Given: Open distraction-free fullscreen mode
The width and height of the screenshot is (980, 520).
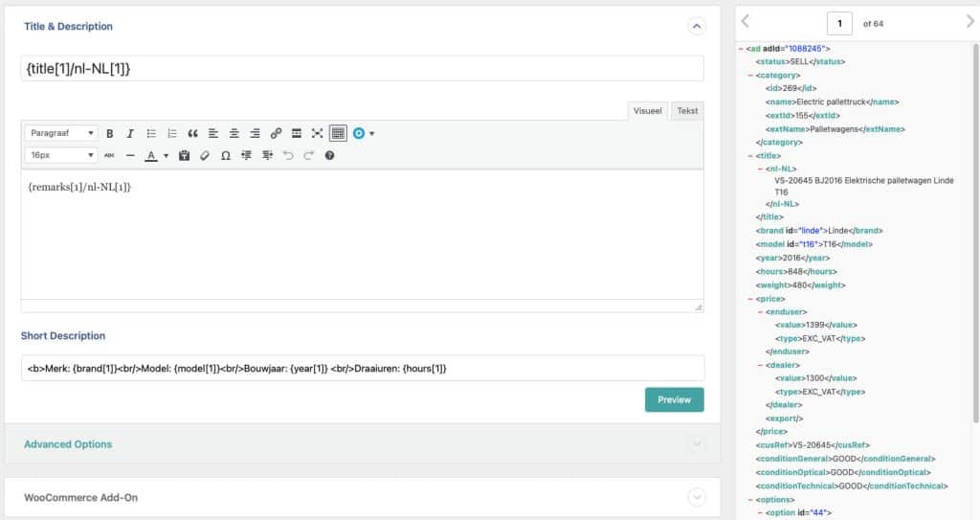Looking at the screenshot, I should [x=317, y=133].
